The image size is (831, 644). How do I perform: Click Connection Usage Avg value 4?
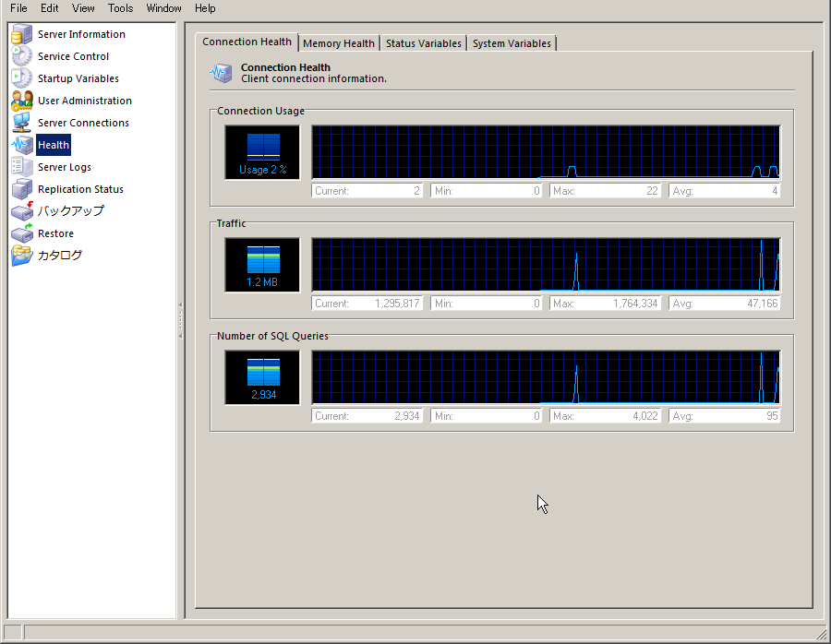coord(725,191)
